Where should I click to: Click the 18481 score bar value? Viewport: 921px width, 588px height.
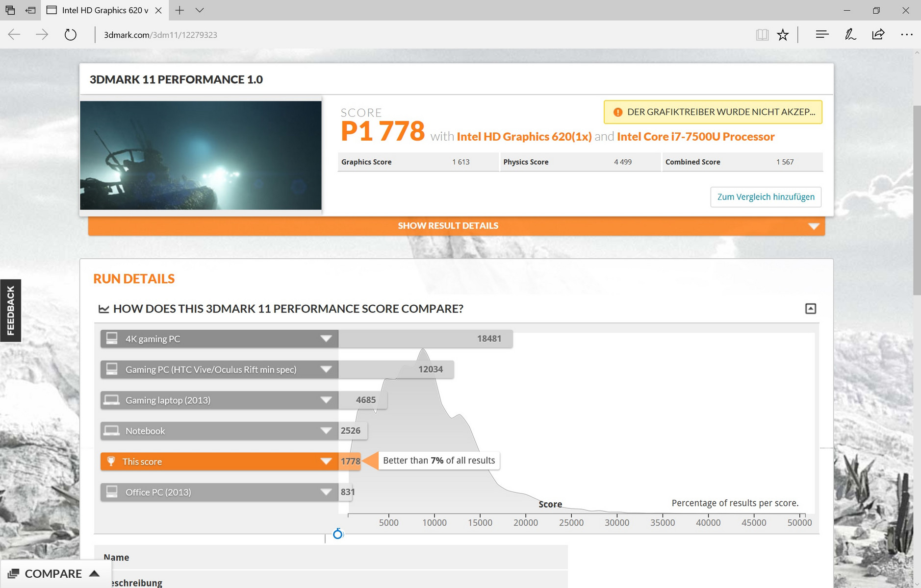coord(489,339)
